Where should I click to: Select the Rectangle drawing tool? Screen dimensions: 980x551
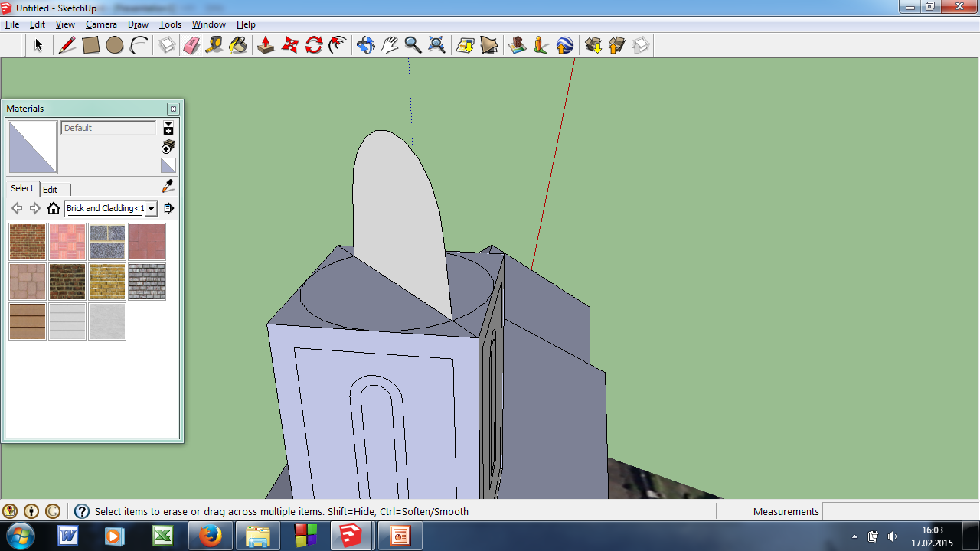91,46
